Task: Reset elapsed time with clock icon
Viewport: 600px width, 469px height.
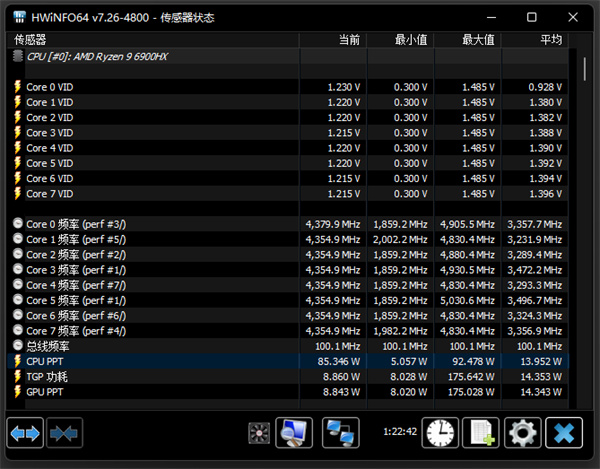Action: point(440,433)
